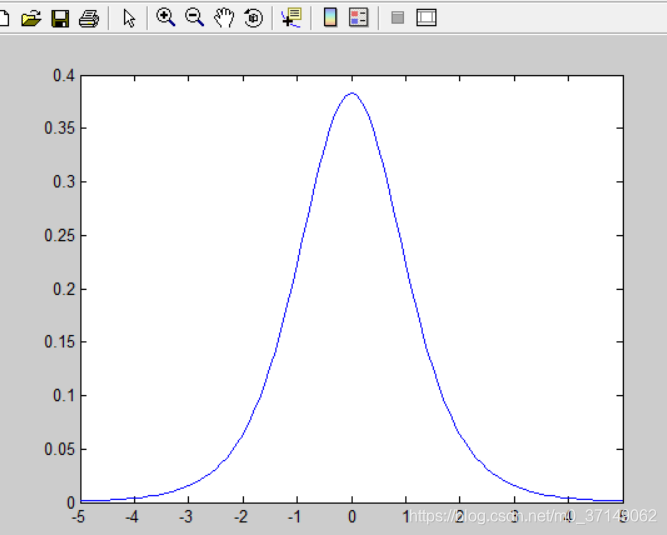Click y-axis label 0.05

click(x=60, y=449)
